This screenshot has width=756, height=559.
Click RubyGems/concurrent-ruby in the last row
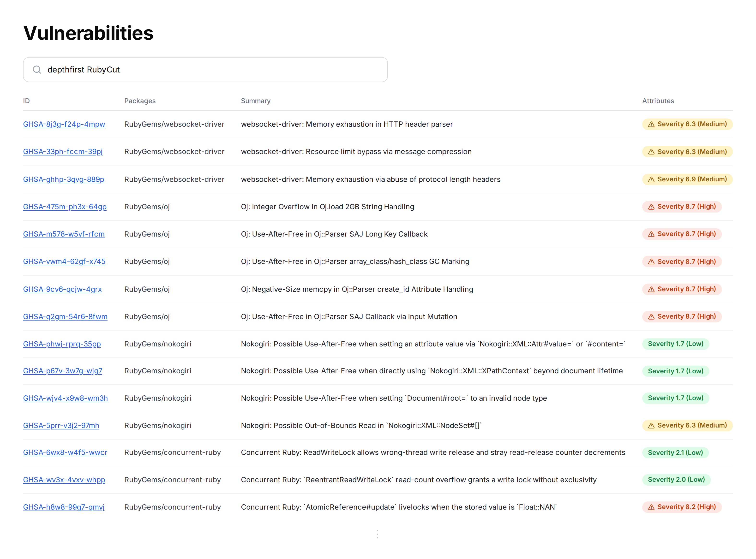pyautogui.click(x=173, y=507)
